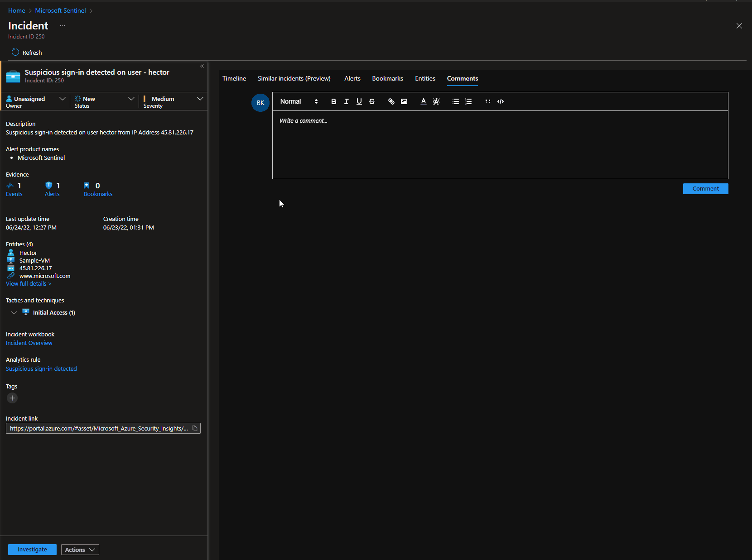
Task: Insert a code block
Action: tap(501, 101)
